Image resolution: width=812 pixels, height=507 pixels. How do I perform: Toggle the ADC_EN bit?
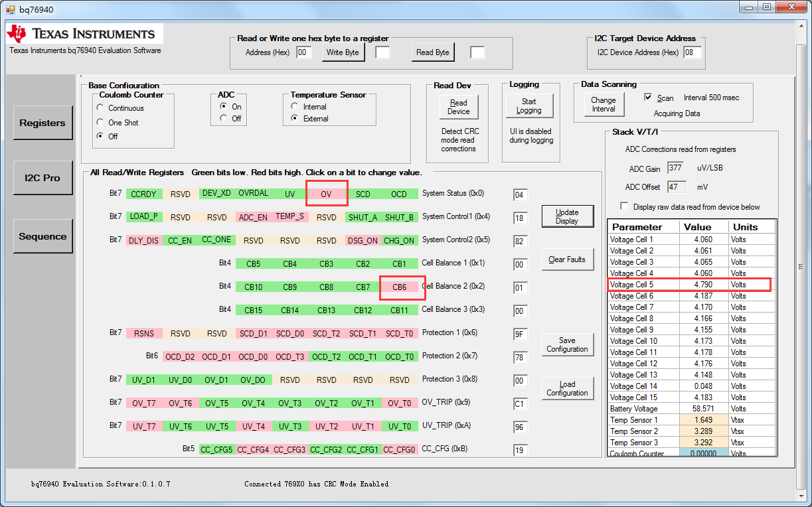tap(254, 217)
